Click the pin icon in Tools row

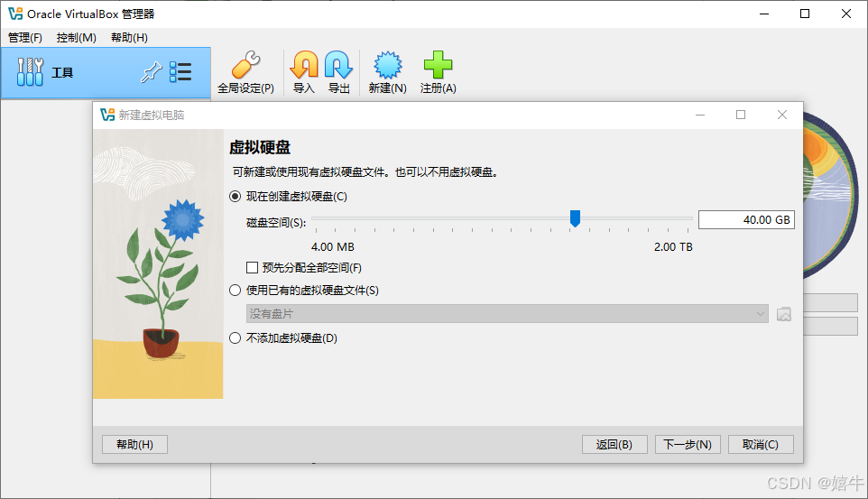point(151,72)
